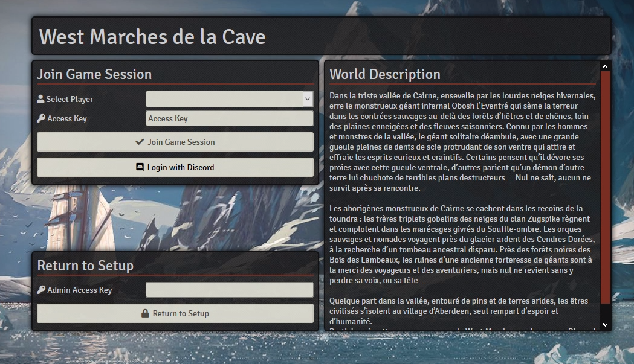The width and height of the screenshot is (634, 364).
Task: Click the padlock icon on Return to Setup
Action: tap(145, 313)
